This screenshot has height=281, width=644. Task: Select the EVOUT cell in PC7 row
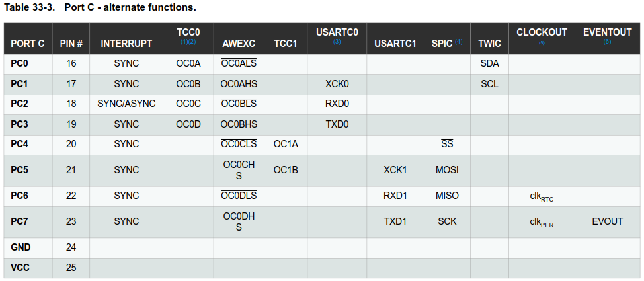coord(608,221)
